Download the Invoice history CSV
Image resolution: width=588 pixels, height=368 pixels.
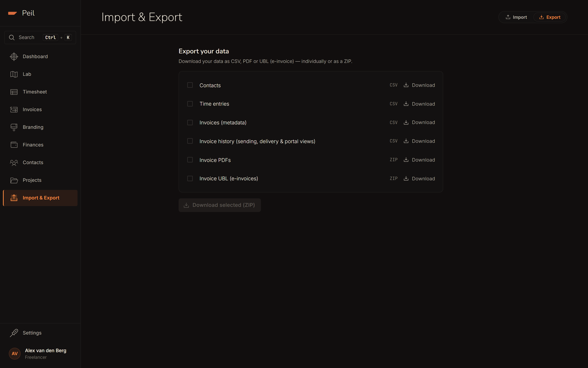click(x=419, y=141)
